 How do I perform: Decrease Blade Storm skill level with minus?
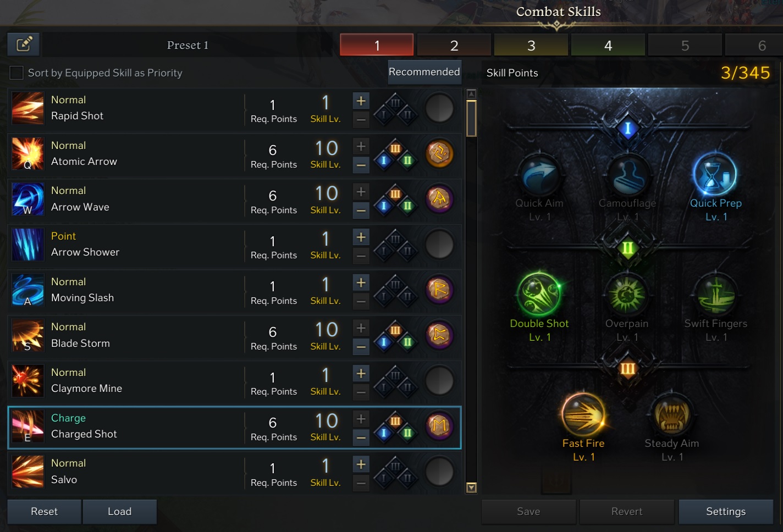click(x=361, y=347)
